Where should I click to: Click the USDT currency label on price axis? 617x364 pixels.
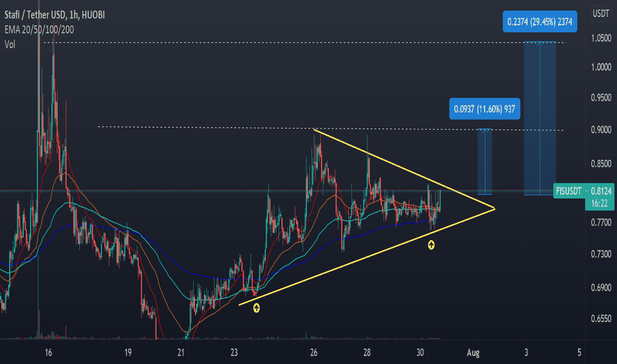pyautogui.click(x=601, y=14)
